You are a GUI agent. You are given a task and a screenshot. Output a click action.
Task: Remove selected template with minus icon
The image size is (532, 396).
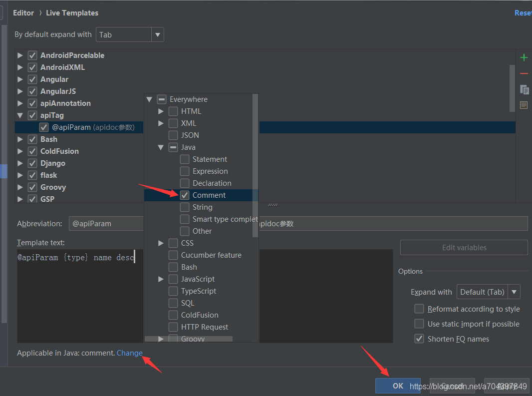[x=524, y=73]
